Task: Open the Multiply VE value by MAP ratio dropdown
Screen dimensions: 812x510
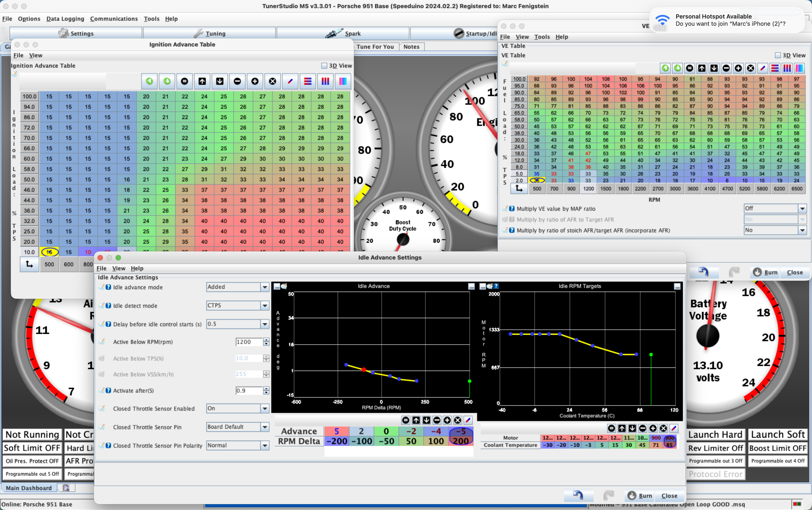Action: click(x=775, y=208)
